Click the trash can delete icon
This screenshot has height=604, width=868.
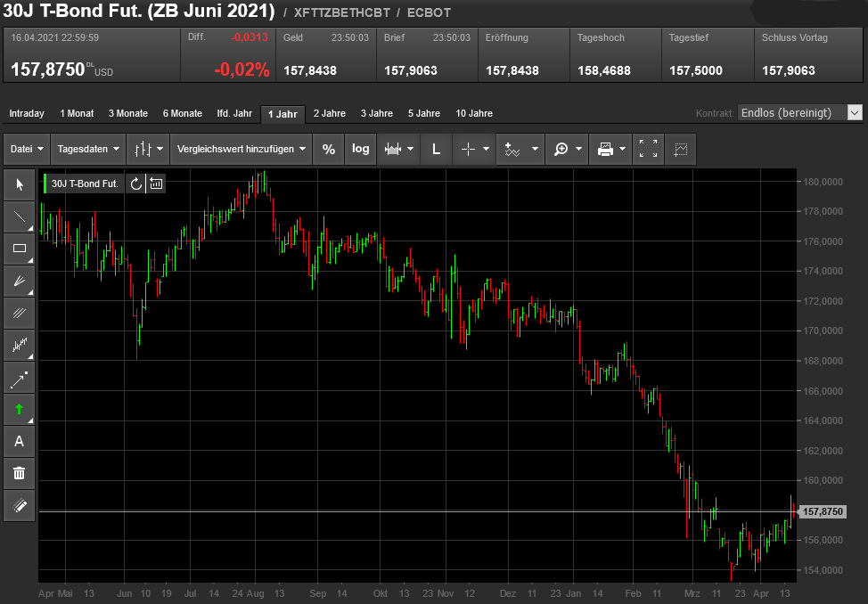pos(20,473)
